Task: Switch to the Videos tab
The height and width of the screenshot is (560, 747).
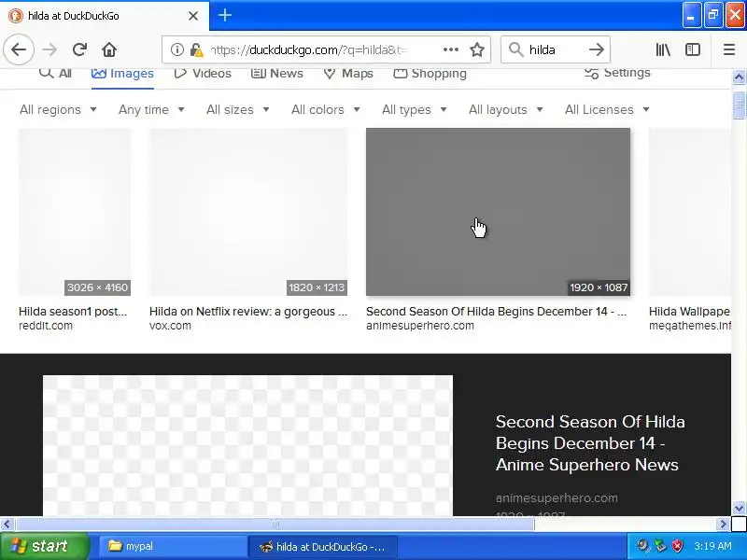Action: click(203, 73)
